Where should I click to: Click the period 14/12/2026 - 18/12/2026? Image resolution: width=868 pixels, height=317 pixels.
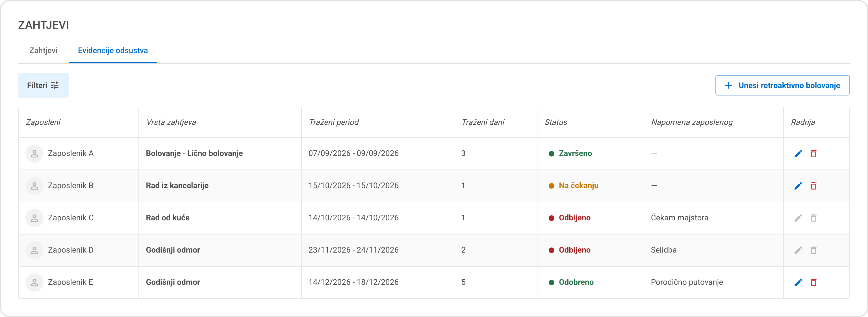[x=353, y=282]
